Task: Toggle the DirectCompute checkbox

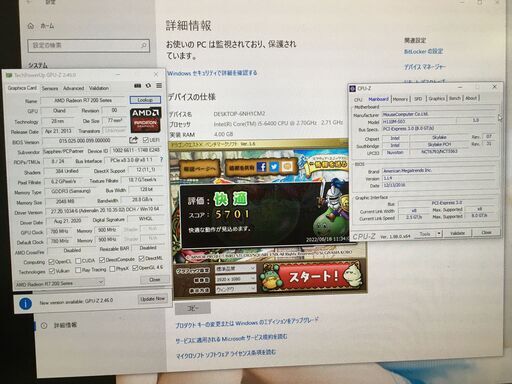Action: click(x=102, y=260)
